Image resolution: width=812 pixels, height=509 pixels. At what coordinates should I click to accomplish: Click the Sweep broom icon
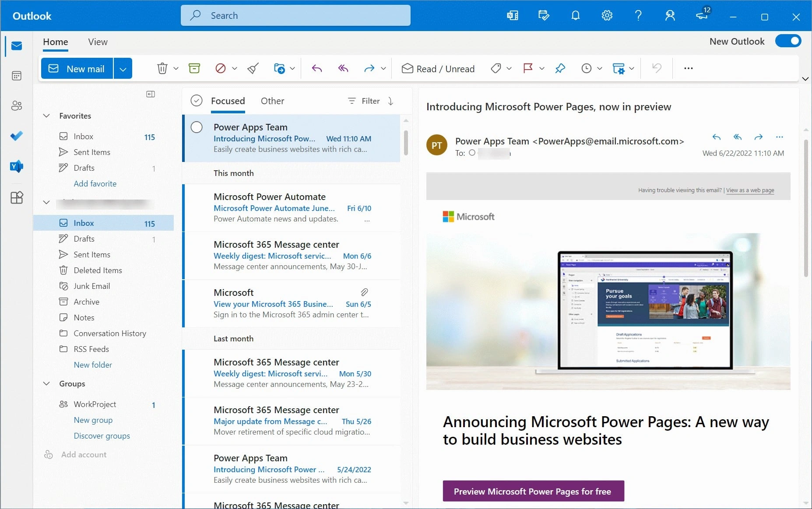click(x=253, y=68)
